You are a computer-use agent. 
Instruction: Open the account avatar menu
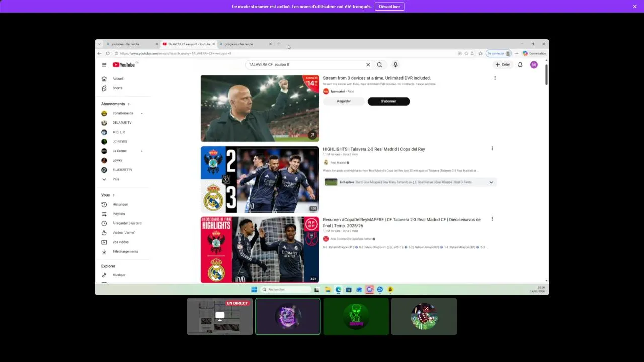(x=534, y=65)
